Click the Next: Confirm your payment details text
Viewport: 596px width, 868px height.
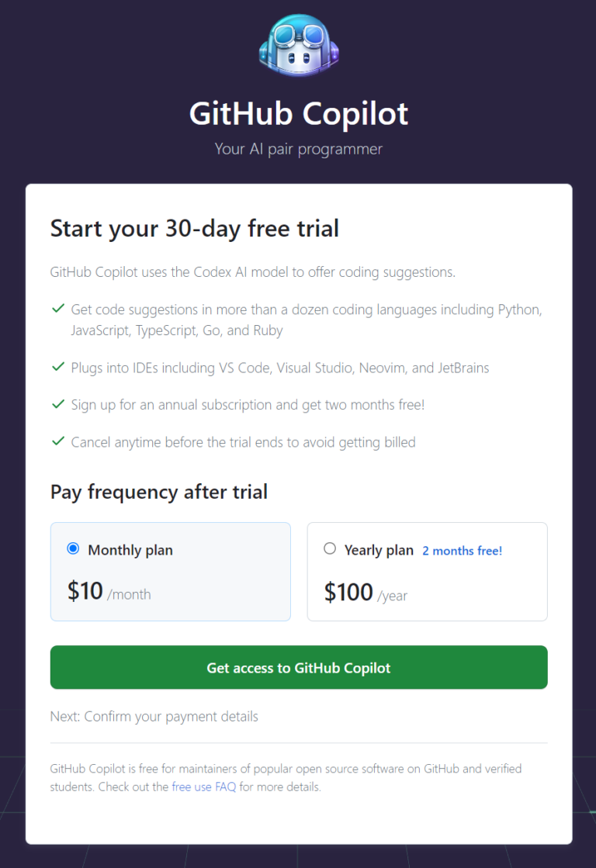[x=154, y=716]
